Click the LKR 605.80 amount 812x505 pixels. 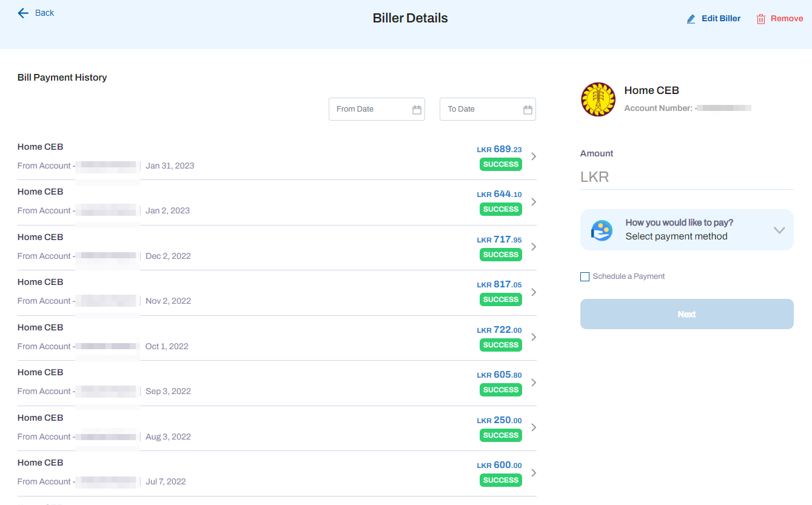click(x=499, y=375)
